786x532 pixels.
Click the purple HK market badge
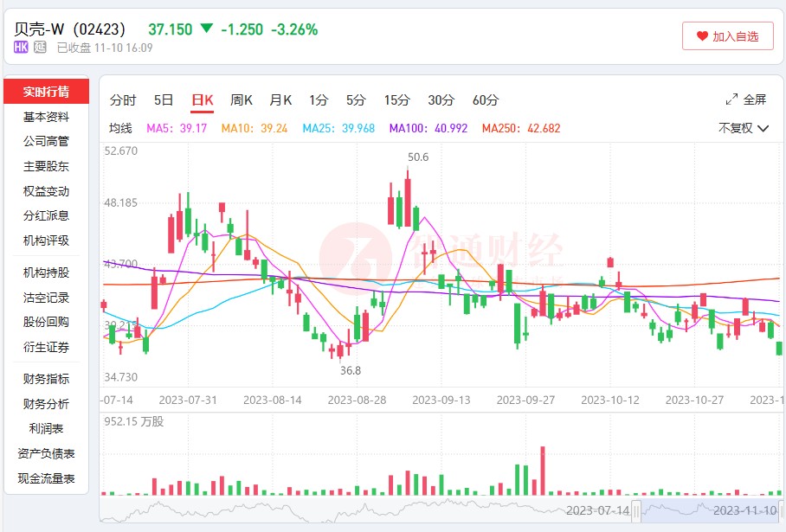pos(21,48)
